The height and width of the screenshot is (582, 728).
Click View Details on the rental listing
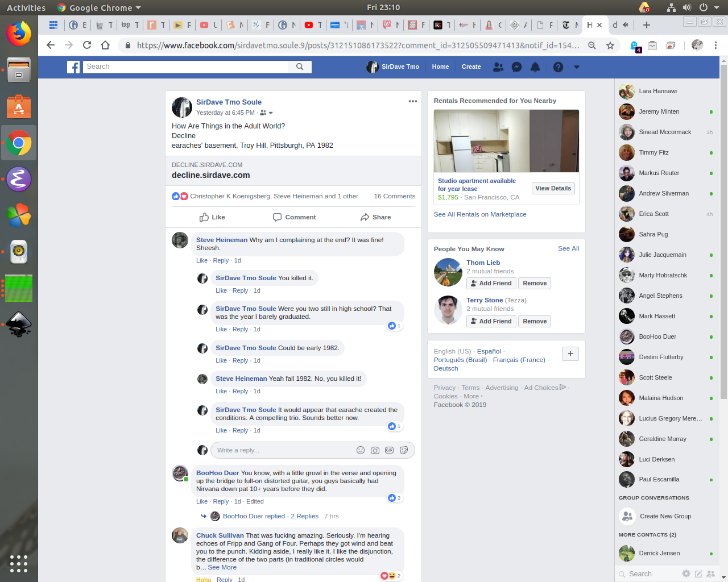(553, 188)
